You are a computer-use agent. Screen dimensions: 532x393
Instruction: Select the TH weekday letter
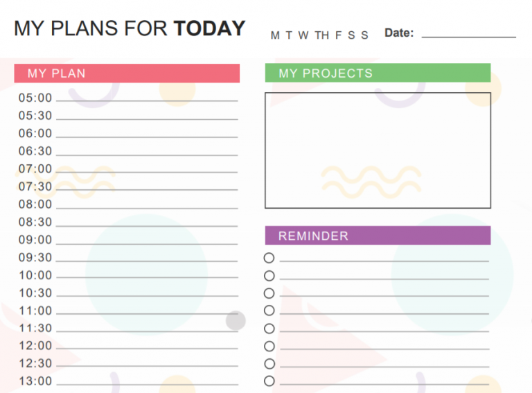321,35
